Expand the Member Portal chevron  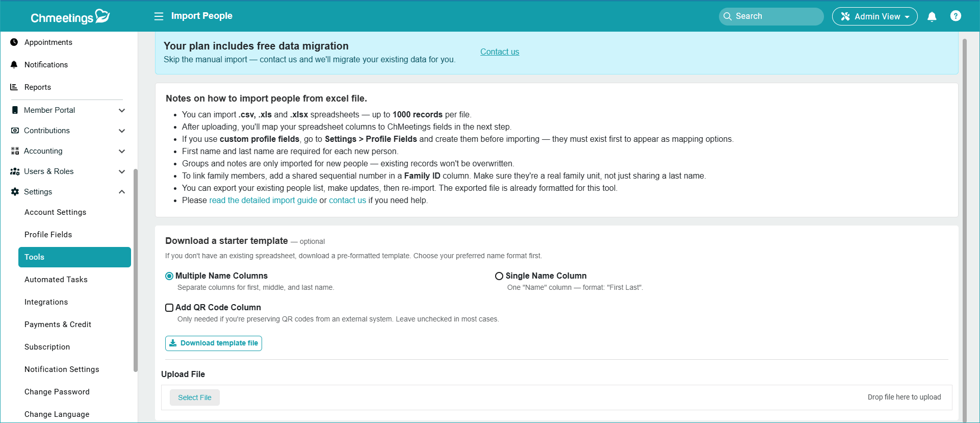pos(122,110)
